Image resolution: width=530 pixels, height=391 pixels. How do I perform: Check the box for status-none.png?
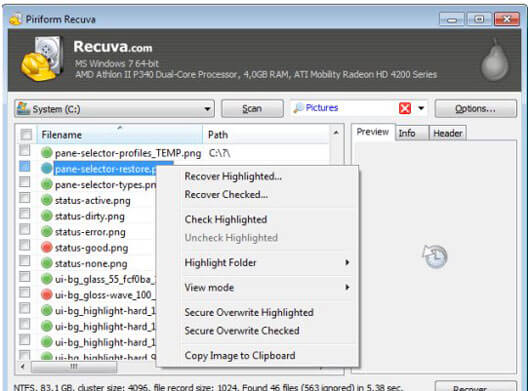[24, 261]
